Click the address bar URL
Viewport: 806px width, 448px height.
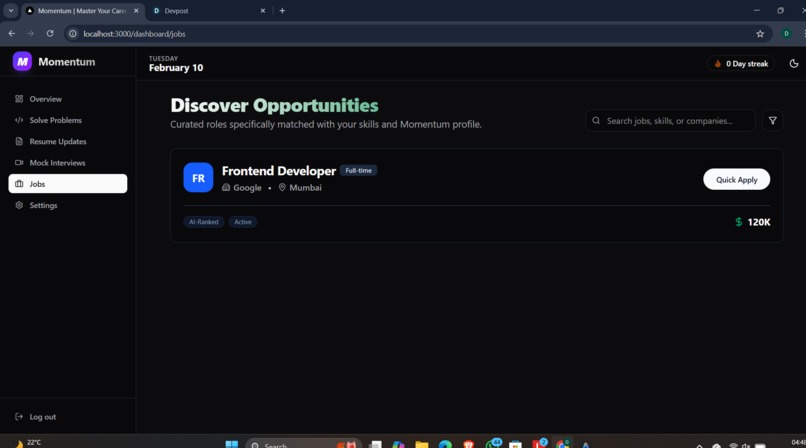134,34
